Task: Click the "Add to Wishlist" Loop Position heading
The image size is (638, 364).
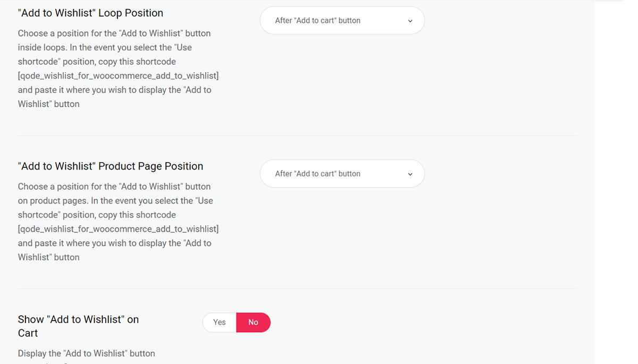Action: point(91,13)
